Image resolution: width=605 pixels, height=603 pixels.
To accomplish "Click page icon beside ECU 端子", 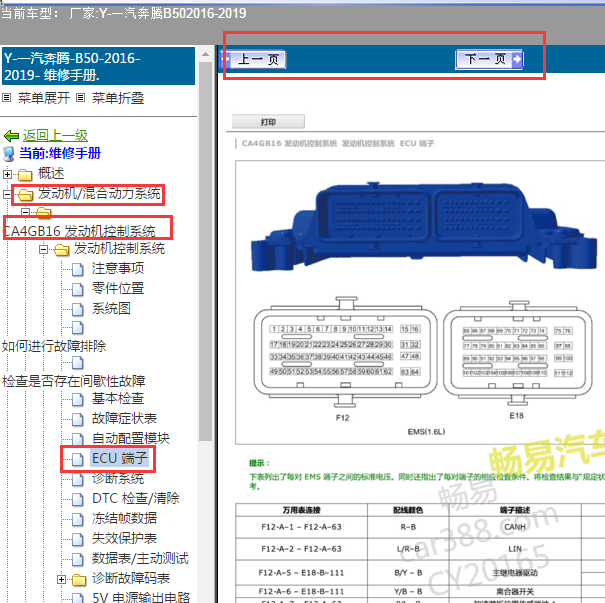I will [78, 459].
